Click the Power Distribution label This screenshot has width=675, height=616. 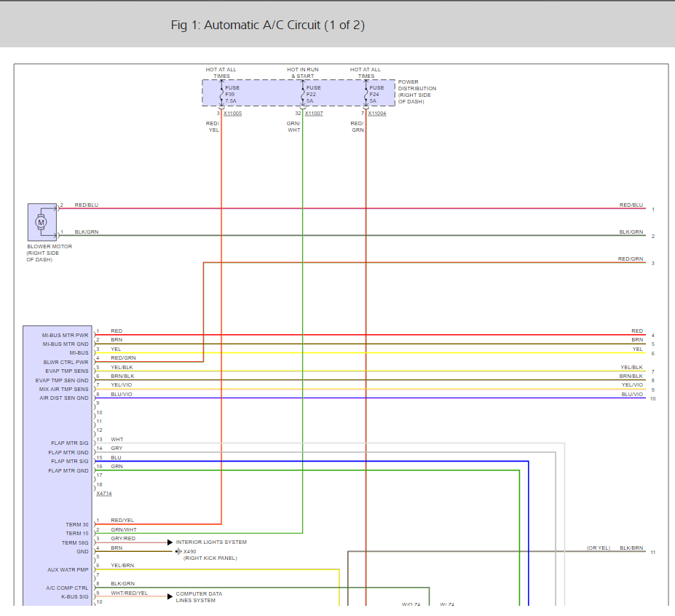pyautogui.click(x=417, y=92)
